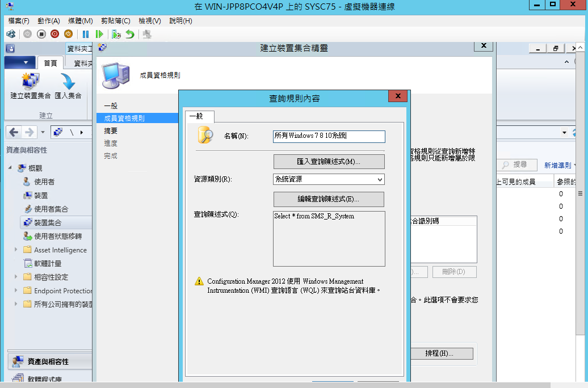The height and width of the screenshot is (388, 588).
Task: Open the 檔案(F) menu
Action: pyautogui.click(x=19, y=21)
